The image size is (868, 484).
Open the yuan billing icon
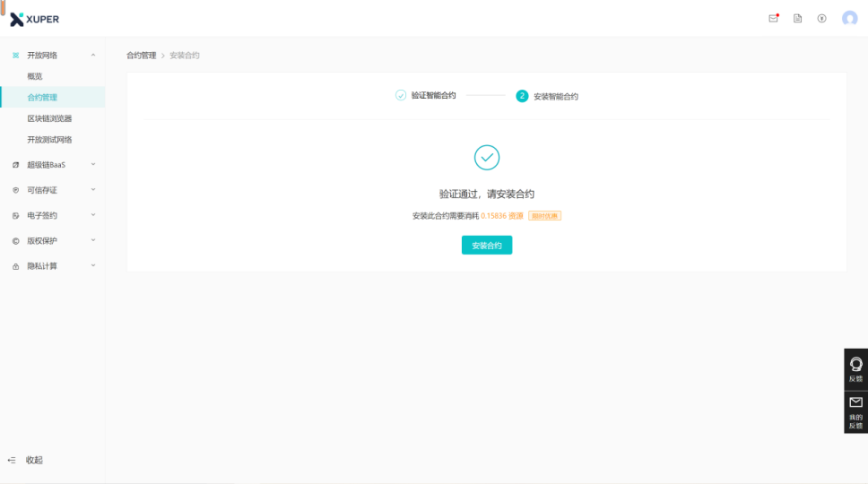(x=821, y=18)
